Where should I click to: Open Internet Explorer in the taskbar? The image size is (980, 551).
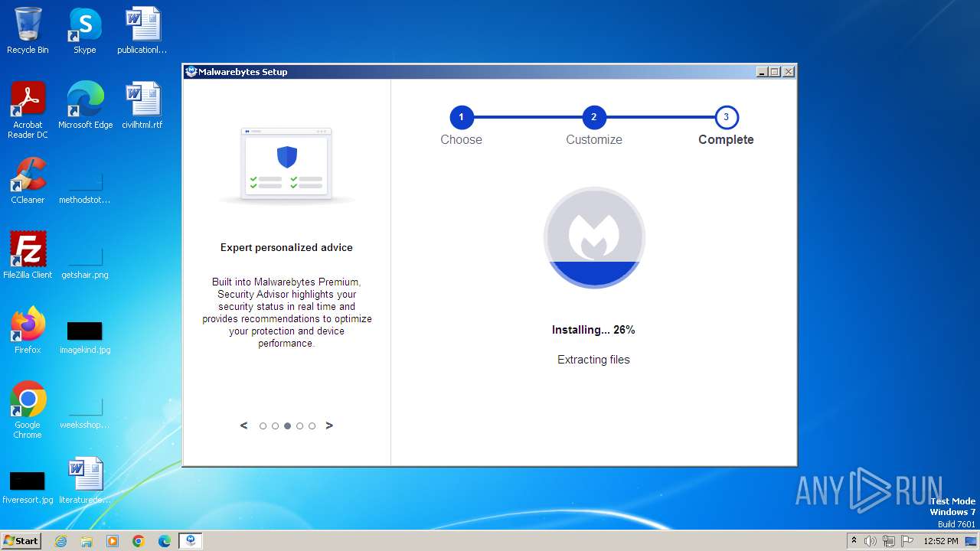[x=60, y=541]
